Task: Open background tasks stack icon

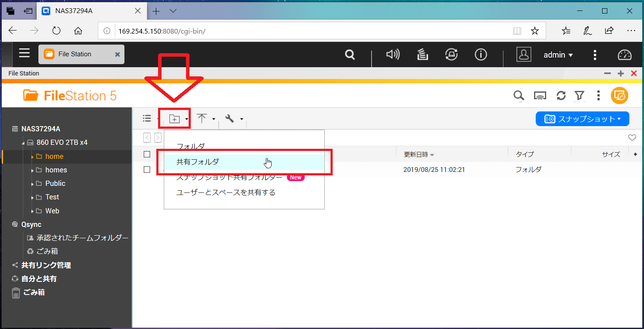Action: coord(422,55)
